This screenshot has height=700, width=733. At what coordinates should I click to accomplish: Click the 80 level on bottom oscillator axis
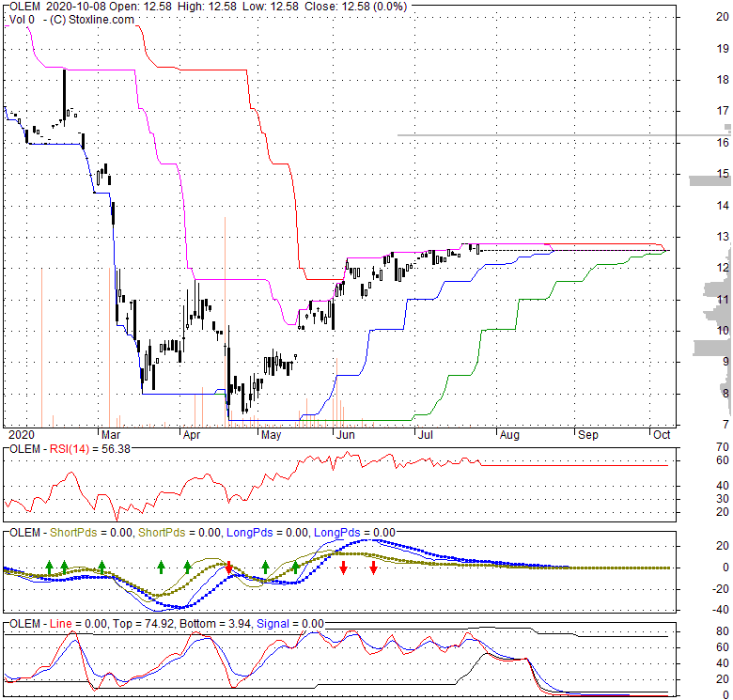(x=723, y=631)
